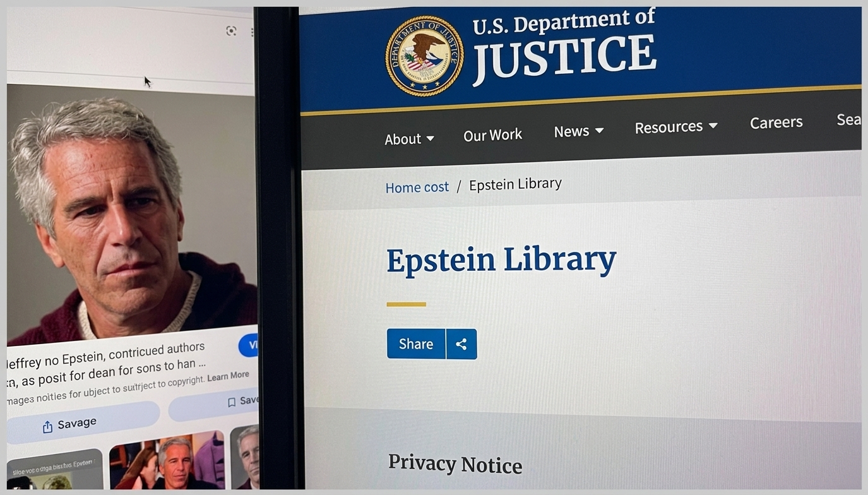This screenshot has height=495, width=868.
Task: Click the Department of Justice seal logo
Action: (x=424, y=56)
